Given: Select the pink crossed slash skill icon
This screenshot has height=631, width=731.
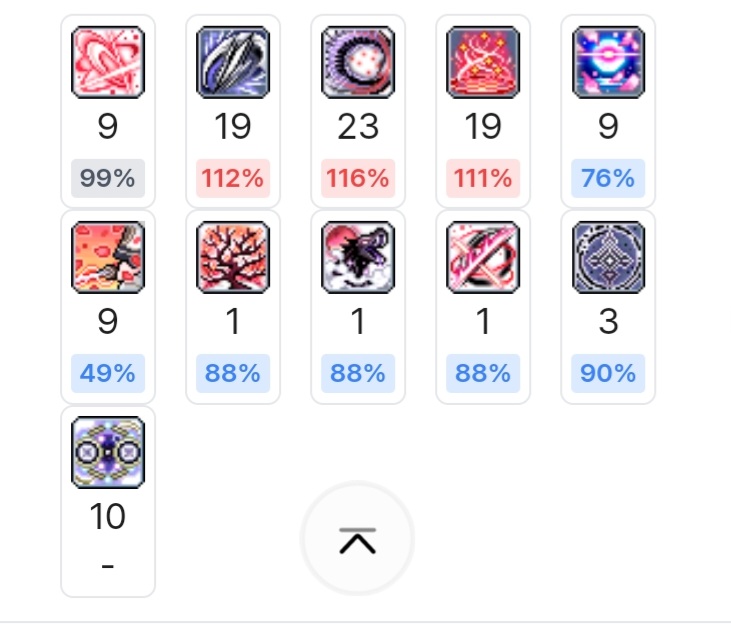Looking at the screenshot, I should pyautogui.click(x=483, y=257).
